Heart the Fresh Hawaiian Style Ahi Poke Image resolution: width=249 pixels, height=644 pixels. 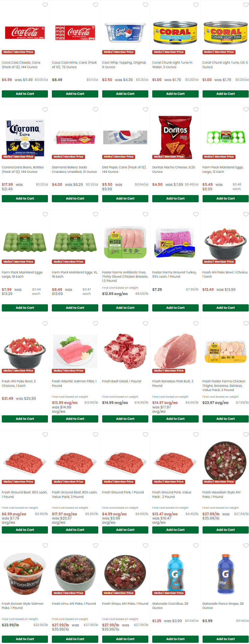pyautogui.click(x=246, y=435)
